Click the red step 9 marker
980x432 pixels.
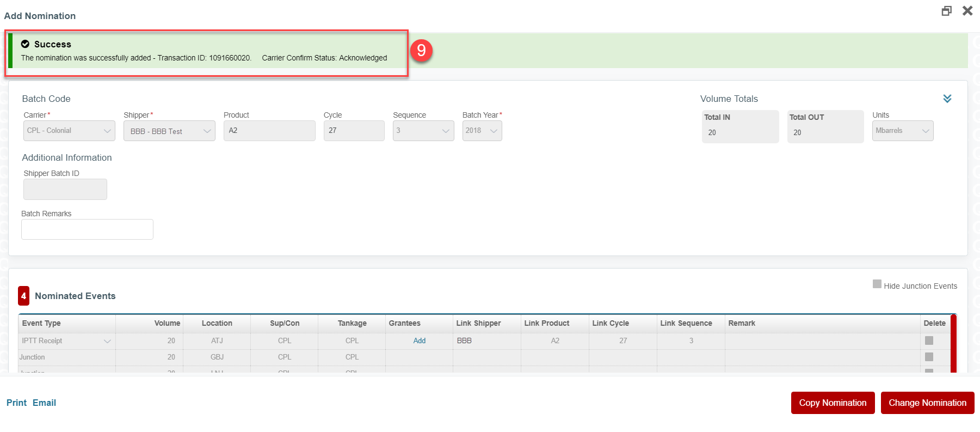421,51
